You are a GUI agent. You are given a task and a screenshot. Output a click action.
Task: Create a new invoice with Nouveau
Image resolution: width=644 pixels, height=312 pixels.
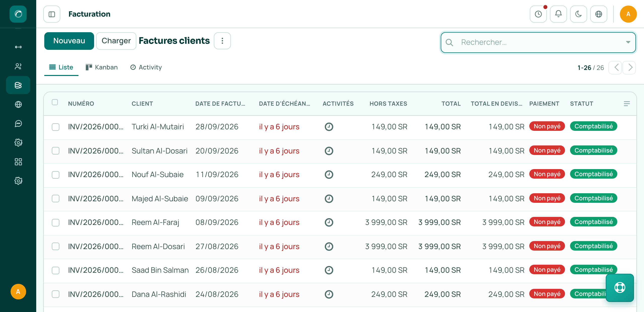pyautogui.click(x=69, y=41)
